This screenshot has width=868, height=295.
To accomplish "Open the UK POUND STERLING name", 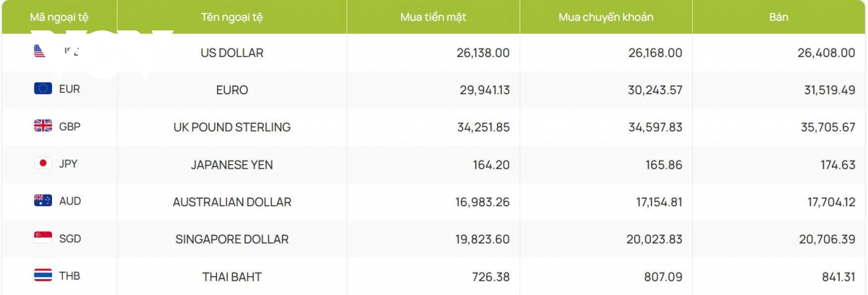I will point(231,127).
